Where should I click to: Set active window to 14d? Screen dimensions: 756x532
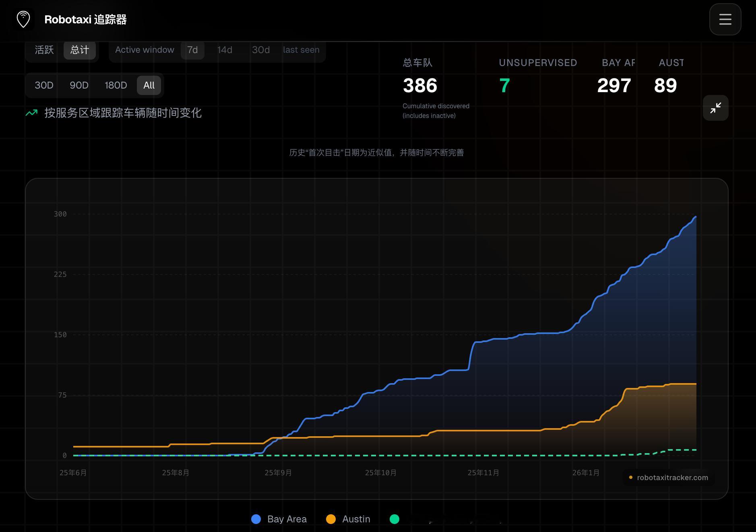coord(225,50)
